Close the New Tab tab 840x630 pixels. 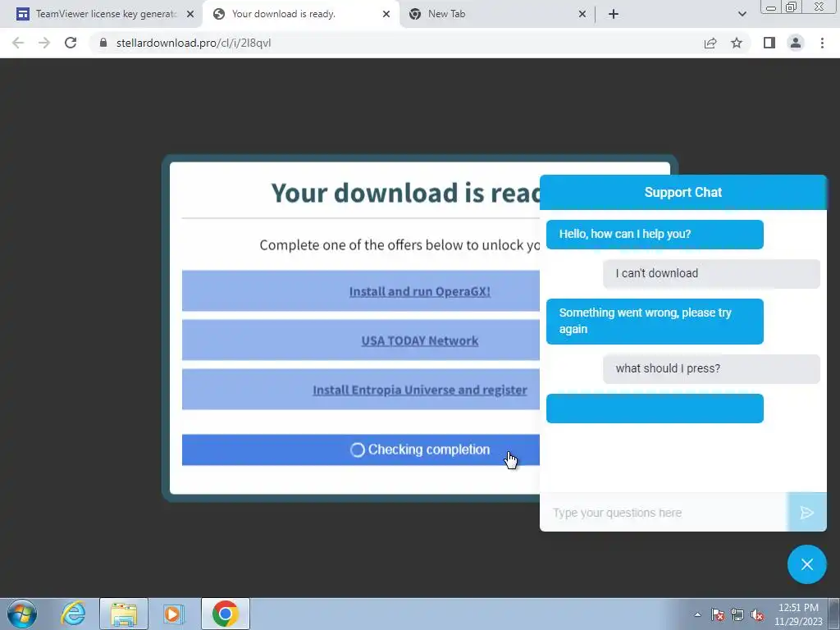coord(582,14)
